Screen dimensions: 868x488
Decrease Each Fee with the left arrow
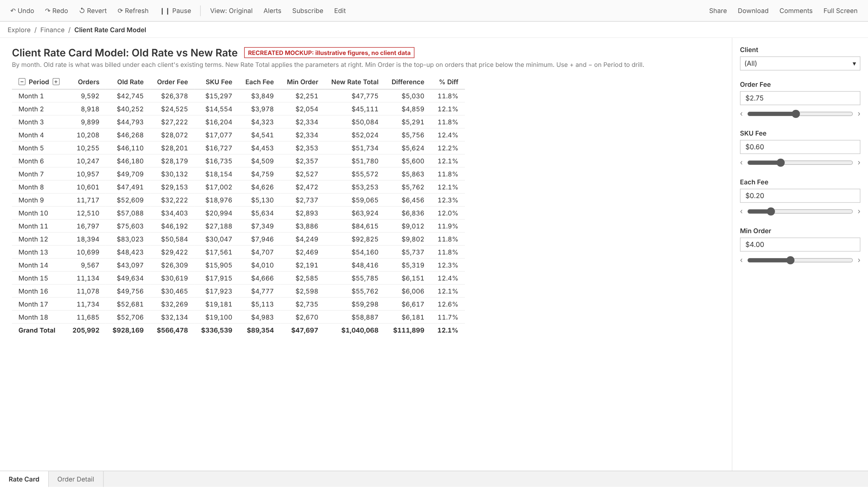[x=741, y=211]
